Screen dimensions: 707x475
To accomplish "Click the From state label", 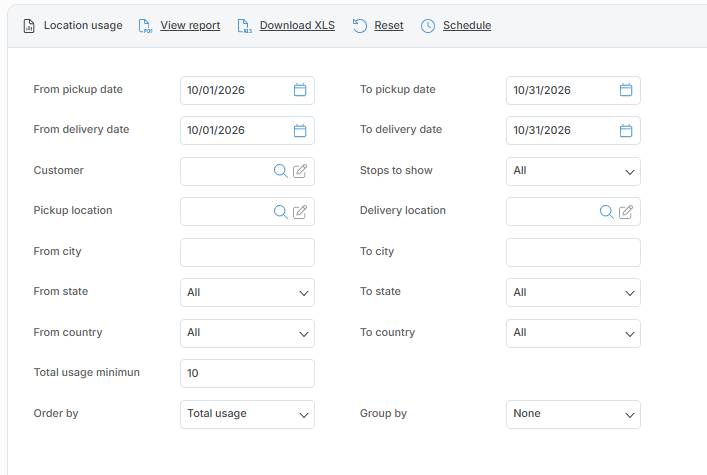I will point(60,291).
